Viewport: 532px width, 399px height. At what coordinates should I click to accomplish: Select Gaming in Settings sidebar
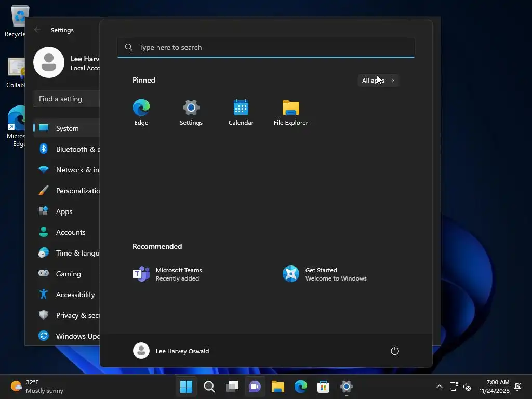click(x=67, y=274)
